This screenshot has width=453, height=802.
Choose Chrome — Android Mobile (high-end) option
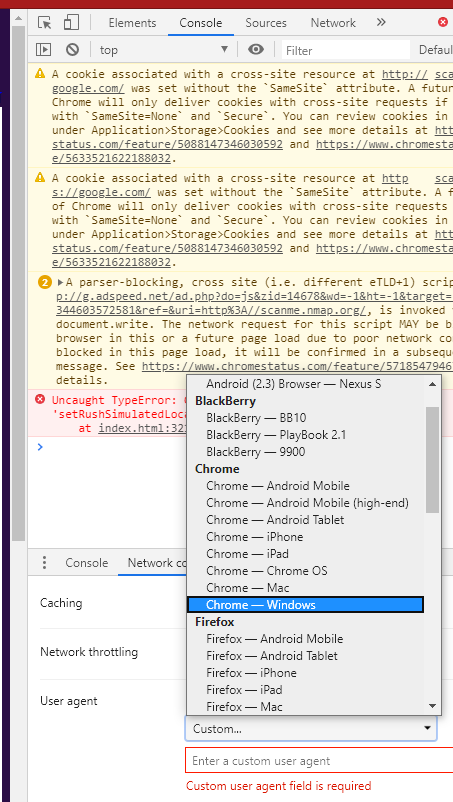coord(305,503)
